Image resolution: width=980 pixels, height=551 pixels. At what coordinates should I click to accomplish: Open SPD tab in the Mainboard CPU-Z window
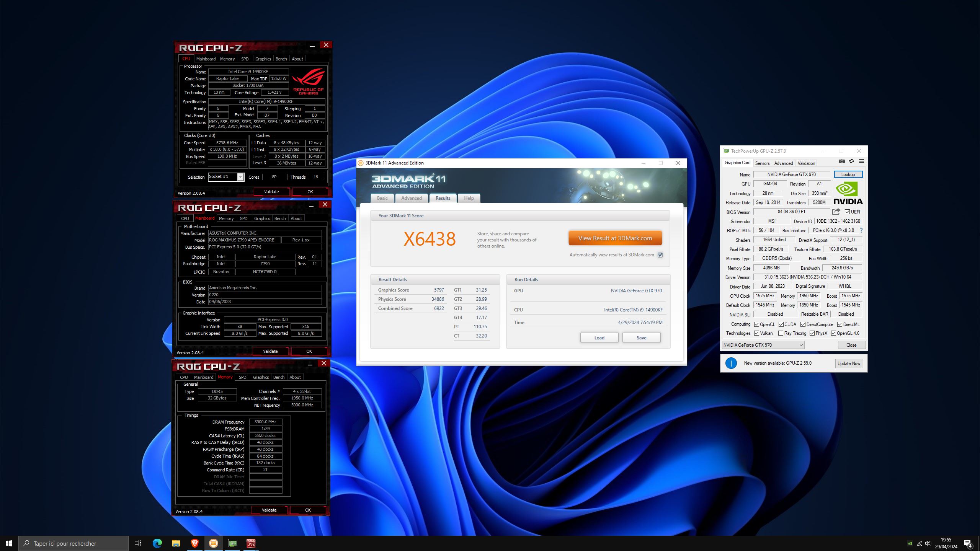tap(243, 218)
